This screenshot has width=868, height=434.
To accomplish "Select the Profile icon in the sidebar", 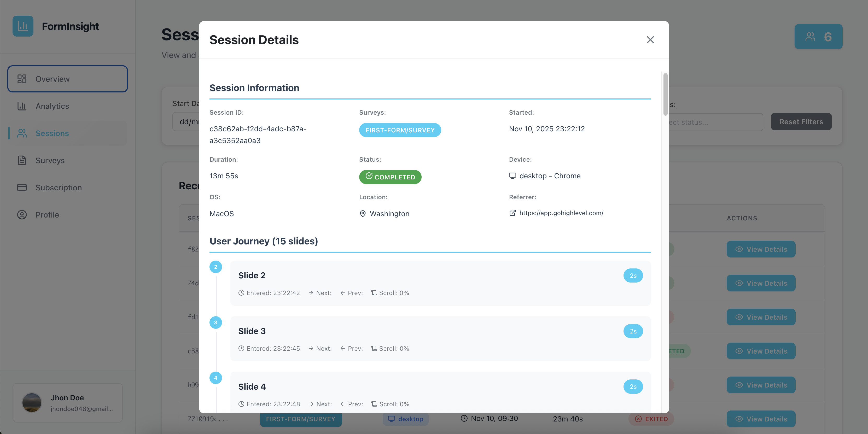I will tap(22, 215).
